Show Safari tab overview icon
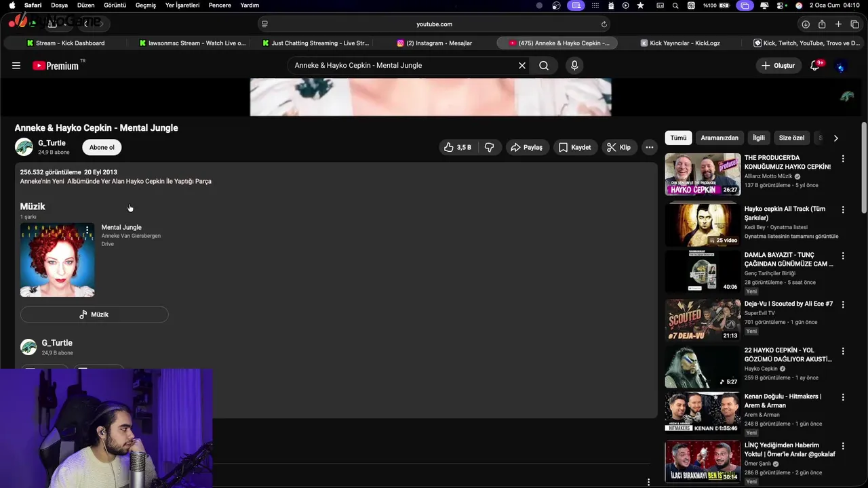This screenshot has height=488, width=868. (x=854, y=24)
